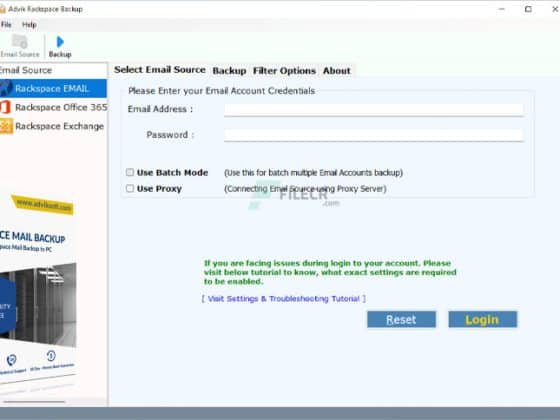Click the Login button
This screenshot has height=420, width=560.
(x=482, y=319)
